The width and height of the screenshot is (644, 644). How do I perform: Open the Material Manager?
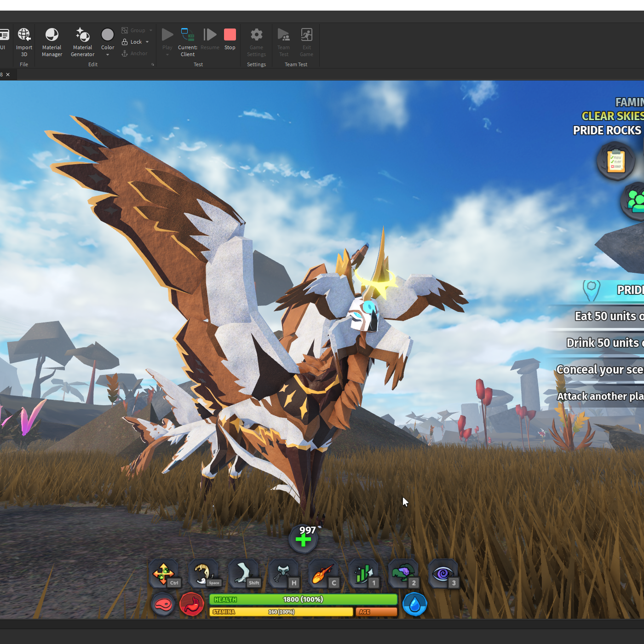tap(52, 42)
